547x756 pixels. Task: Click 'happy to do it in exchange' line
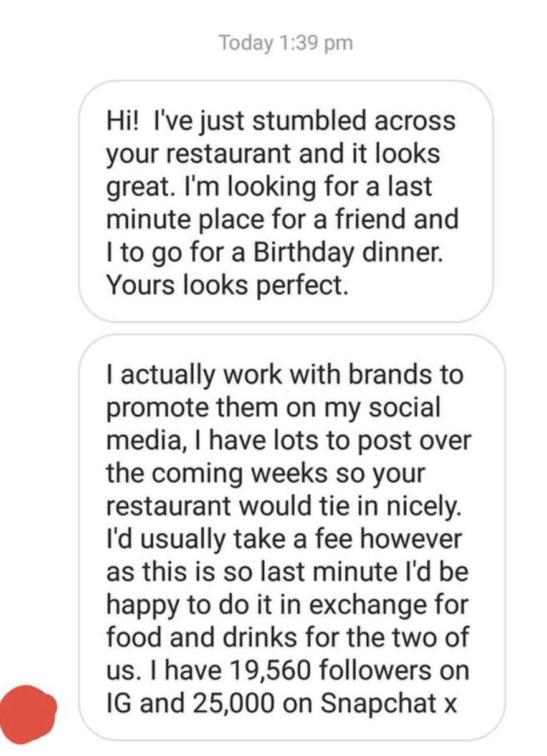[x=287, y=605]
